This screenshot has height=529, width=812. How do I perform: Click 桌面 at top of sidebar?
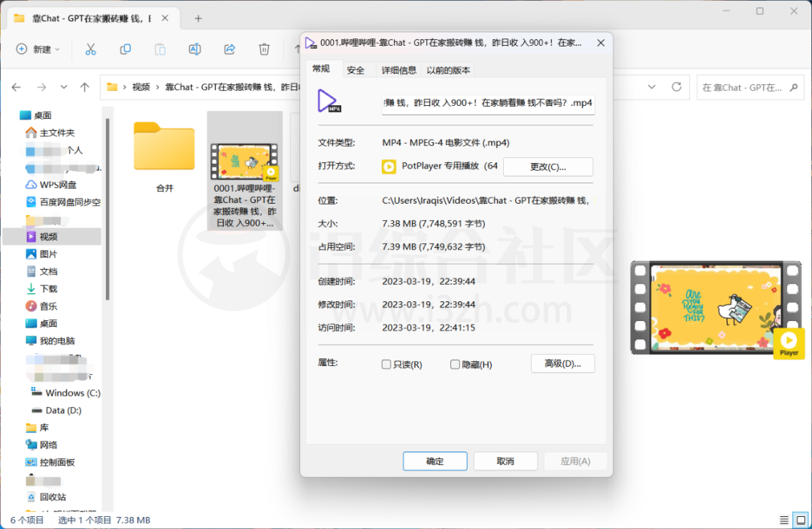click(x=36, y=116)
